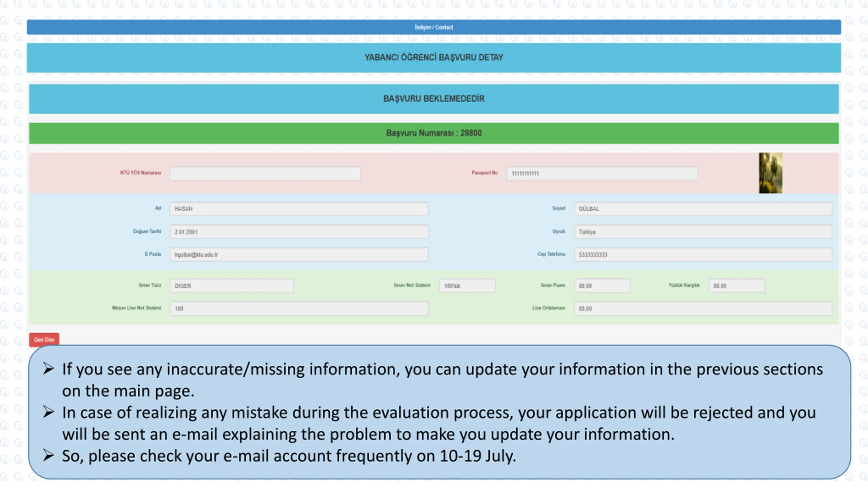Click the Soyad field containing GÜLBAL
Screen dimensions: 868x488
click(703, 209)
